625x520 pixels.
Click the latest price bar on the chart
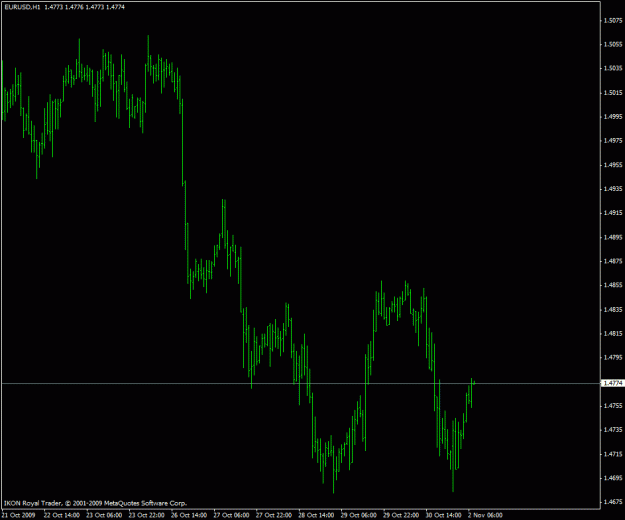474,383
